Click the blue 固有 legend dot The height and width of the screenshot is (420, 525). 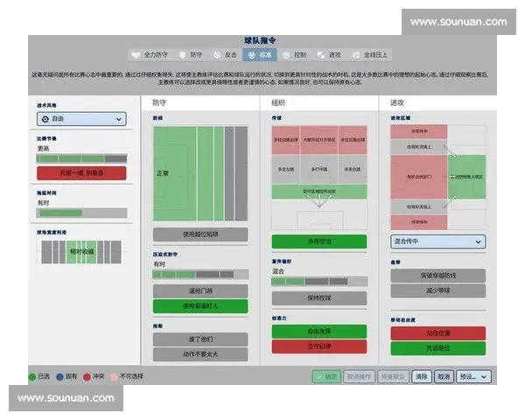pos(59,377)
